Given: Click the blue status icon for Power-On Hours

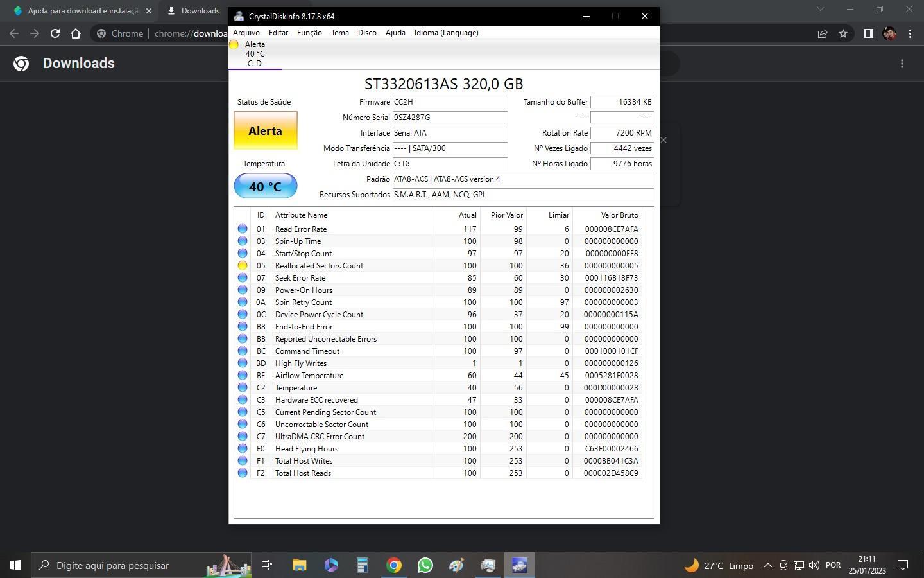Looking at the screenshot, I should click(243, 290).
